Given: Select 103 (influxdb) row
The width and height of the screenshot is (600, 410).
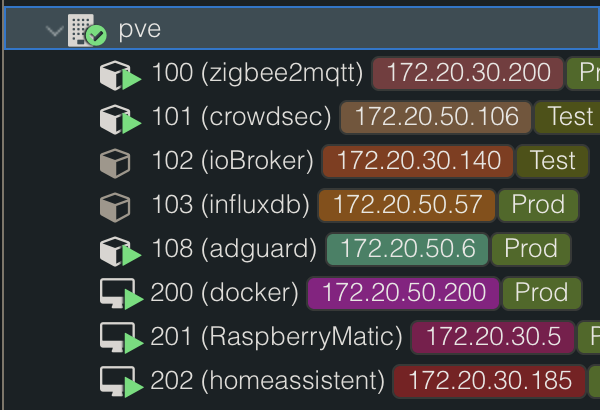Looking at the screenshot, I should point(230,205).
